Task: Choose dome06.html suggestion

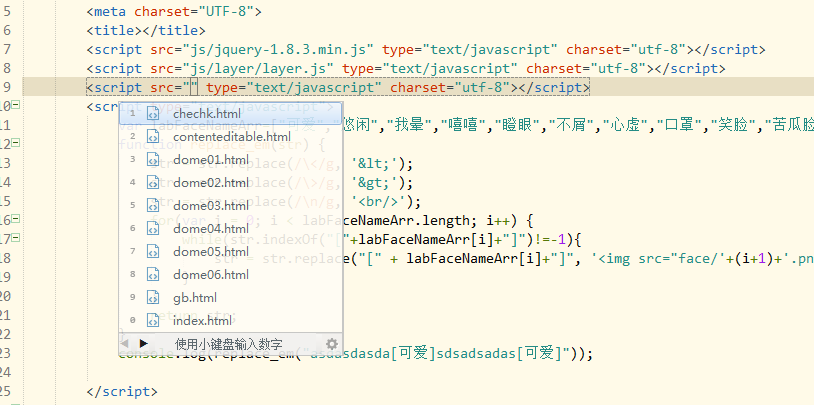Action: click(230, 274)
